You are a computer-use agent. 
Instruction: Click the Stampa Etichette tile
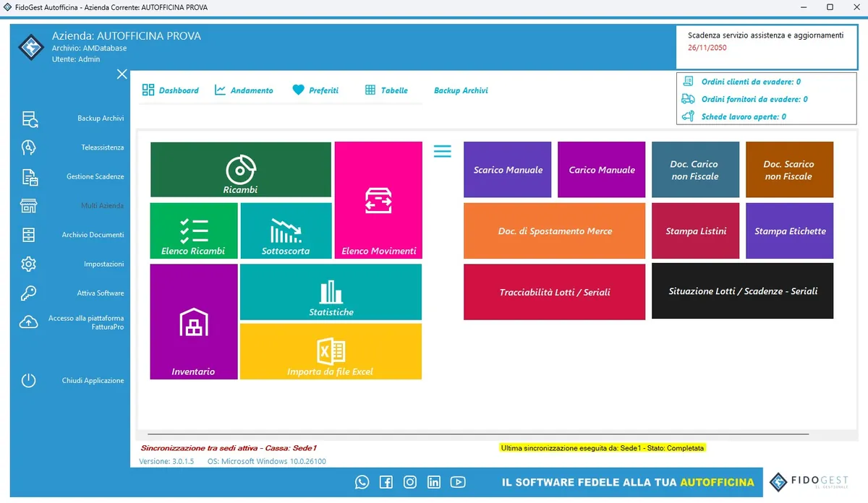click(x=789, y=231)
